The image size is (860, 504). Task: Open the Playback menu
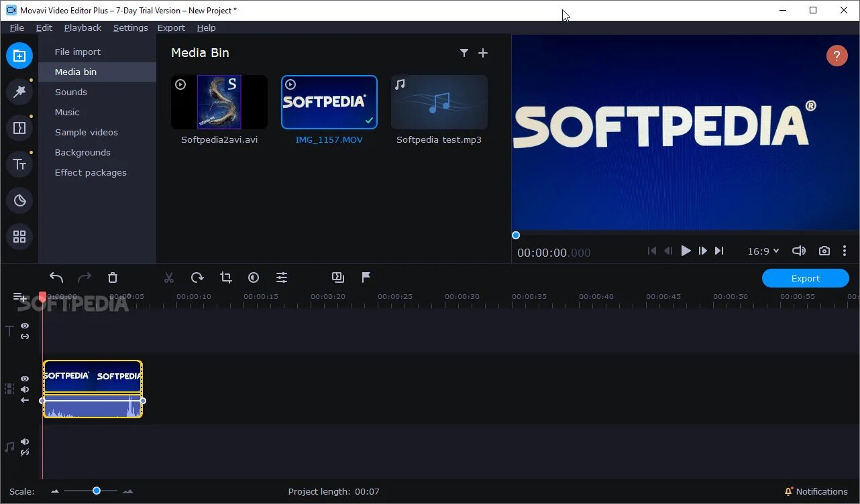(83, 27)
